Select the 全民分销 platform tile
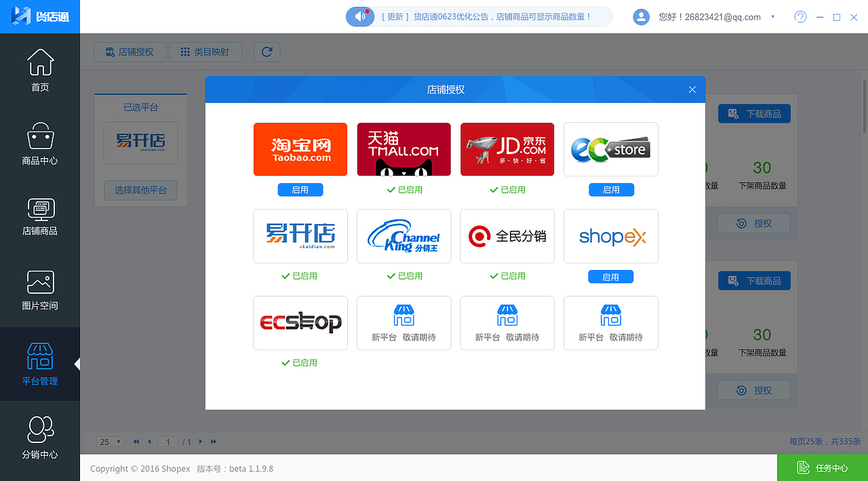Screen dimensions: 868x481 coord(507,236)
